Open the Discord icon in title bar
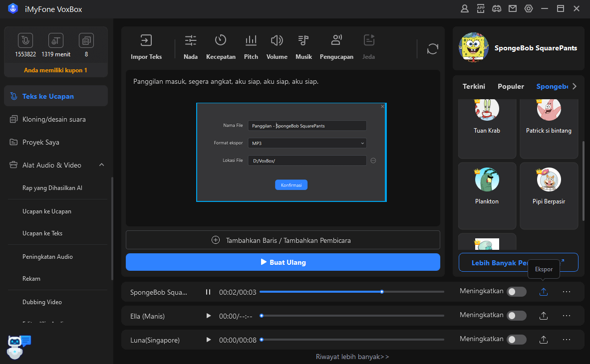The image size is (590, 364). point(497,8)
